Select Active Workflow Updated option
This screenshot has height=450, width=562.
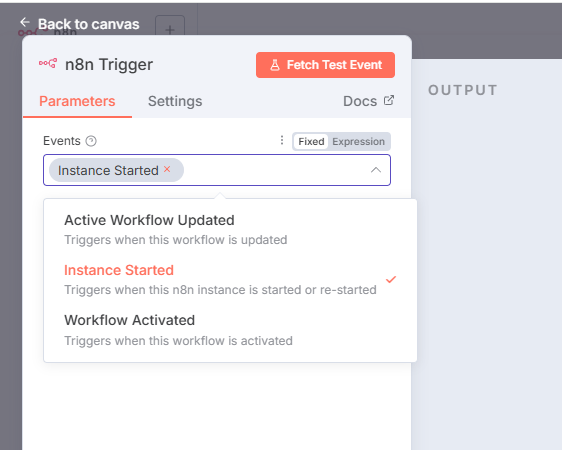pos(230,230)
